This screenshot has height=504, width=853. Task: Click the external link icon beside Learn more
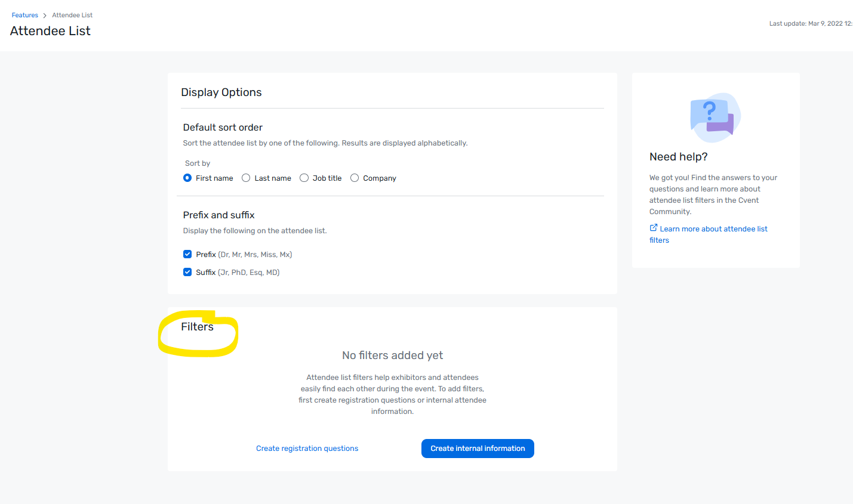point(654,228)
